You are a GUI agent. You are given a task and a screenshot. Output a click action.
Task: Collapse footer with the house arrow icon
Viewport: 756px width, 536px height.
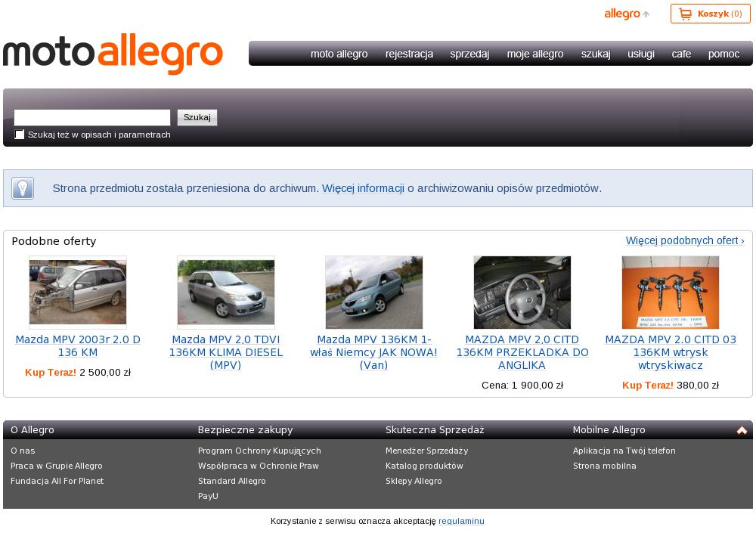click(742, 430)
